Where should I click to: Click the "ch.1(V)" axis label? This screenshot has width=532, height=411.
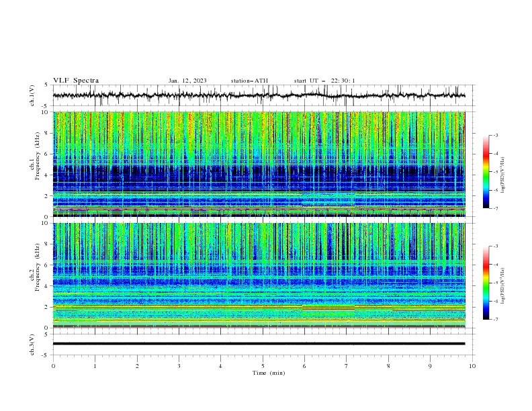(32, 95)
